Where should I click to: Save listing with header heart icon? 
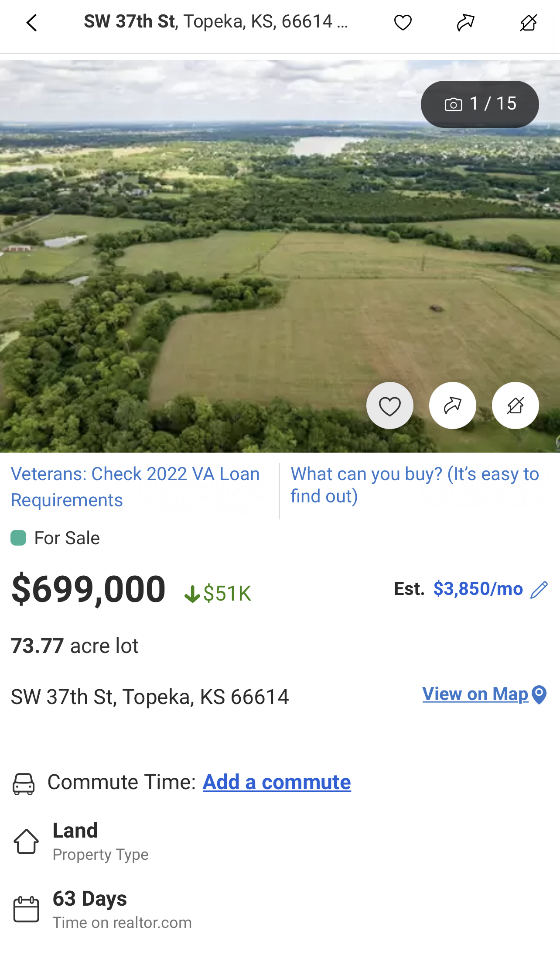403,23
